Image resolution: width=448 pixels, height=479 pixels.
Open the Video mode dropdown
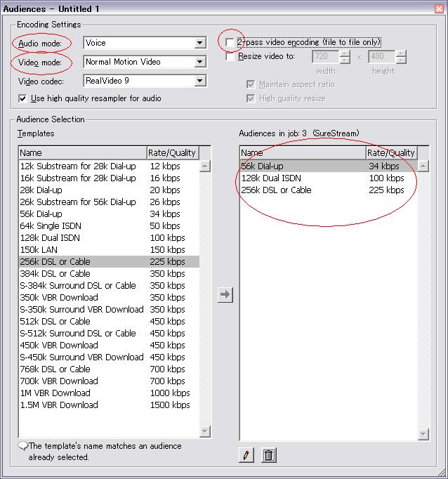(x=145, y=62)
